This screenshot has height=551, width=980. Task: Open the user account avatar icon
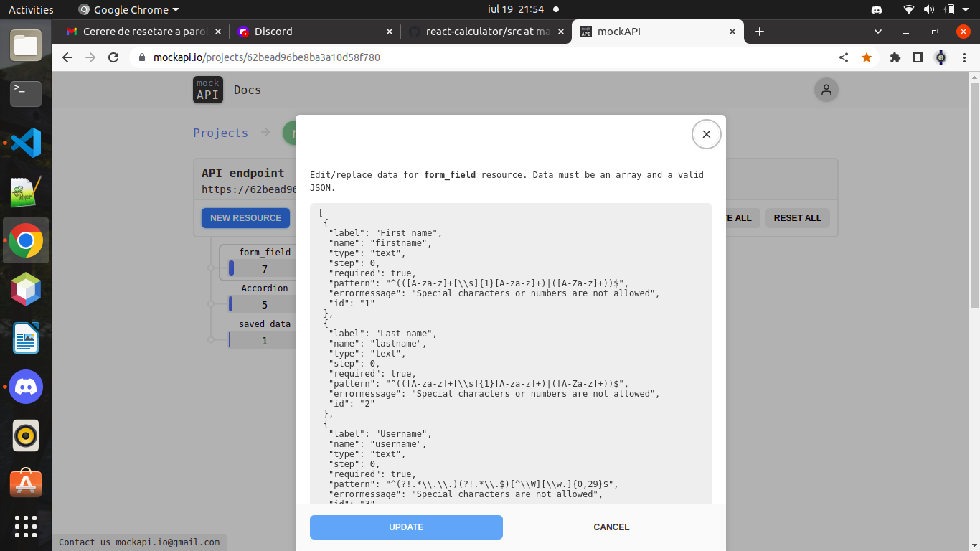point(826,90)
